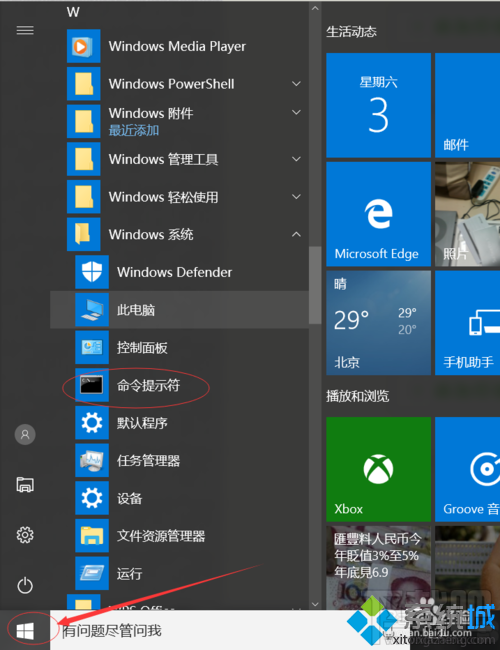Screen dimensions: 500x650
Task: Select the Windows Defender label
Action: [x=174, y=272]
